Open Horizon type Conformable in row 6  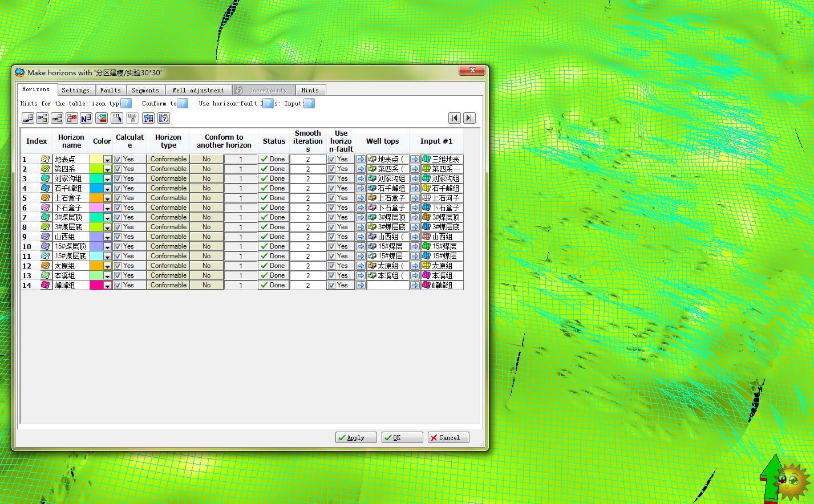pyautogui.click(x=168, y=208)
